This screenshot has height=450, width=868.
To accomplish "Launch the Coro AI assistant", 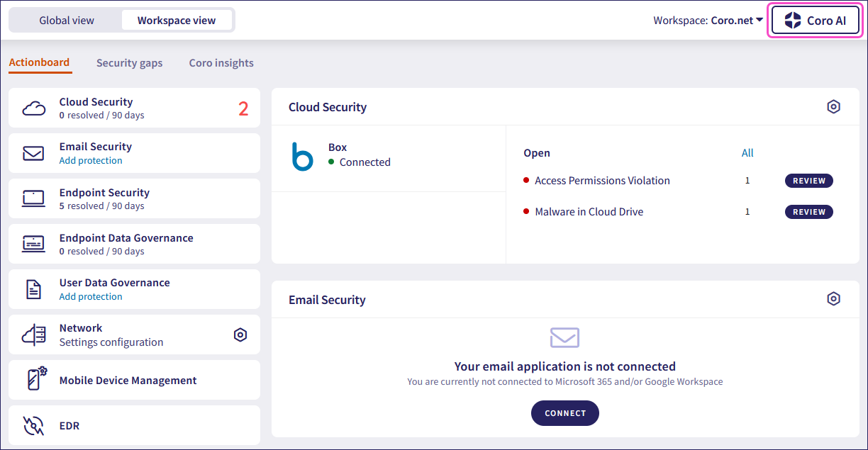I will (815, 21).
